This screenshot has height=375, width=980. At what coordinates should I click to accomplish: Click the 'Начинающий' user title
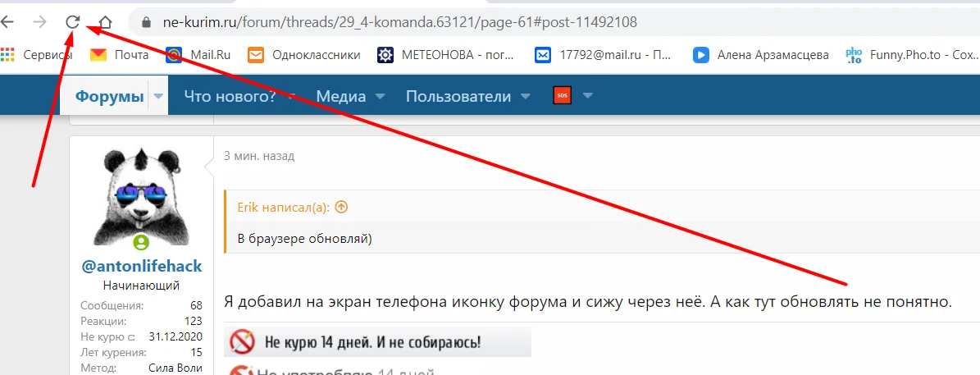click(x=141, y=286)
